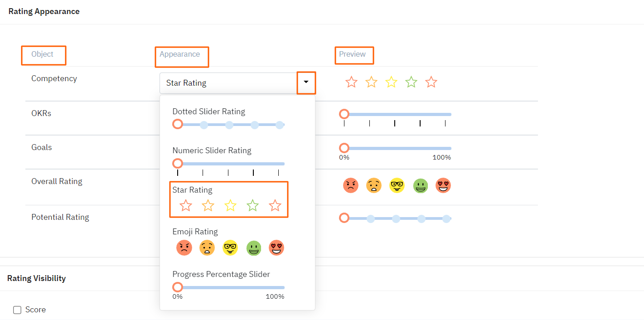Select the last star in Competency preview
Image resolution: width=644 pixels, height=320 pixels.
431,82
